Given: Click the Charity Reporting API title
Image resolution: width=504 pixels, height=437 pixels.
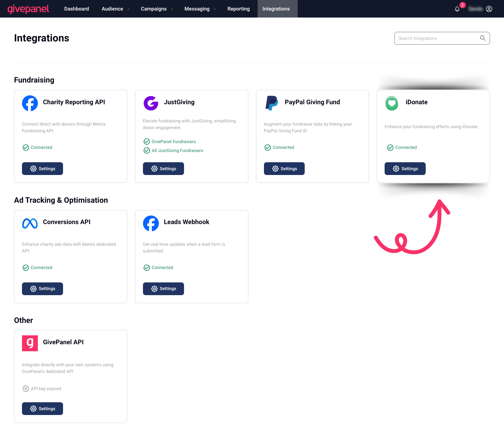Looking at the screenshot, I should (x=74, y=102).
